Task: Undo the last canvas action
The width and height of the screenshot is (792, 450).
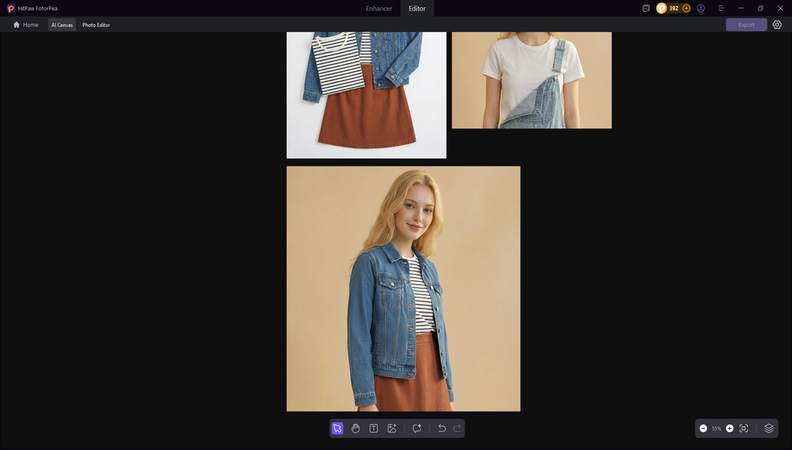Action: [441, 428]
